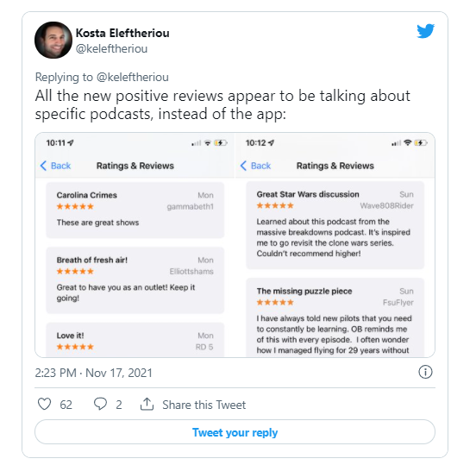Click the Twitter bird logo
476x465 pixels.
[425, 31]
